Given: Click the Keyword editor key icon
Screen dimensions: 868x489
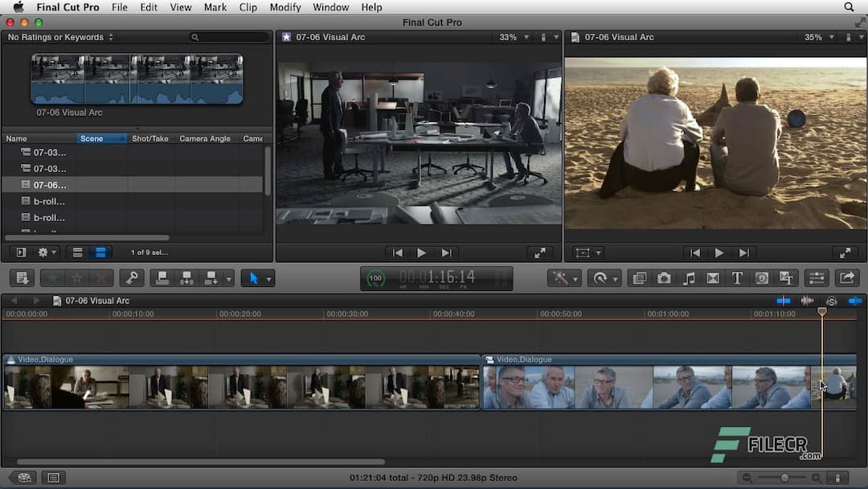Looking at the screenshot, I should point(133,277).
